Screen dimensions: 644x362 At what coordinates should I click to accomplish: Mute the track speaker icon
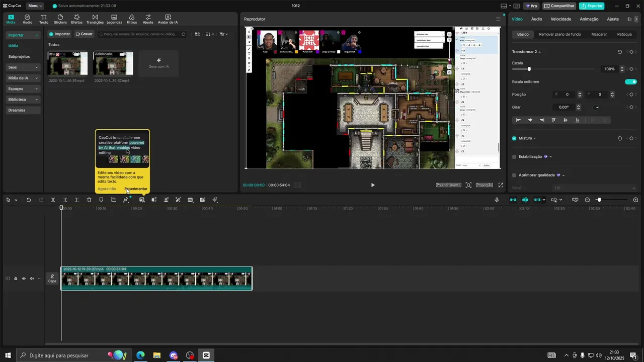[x=32, y=279]
